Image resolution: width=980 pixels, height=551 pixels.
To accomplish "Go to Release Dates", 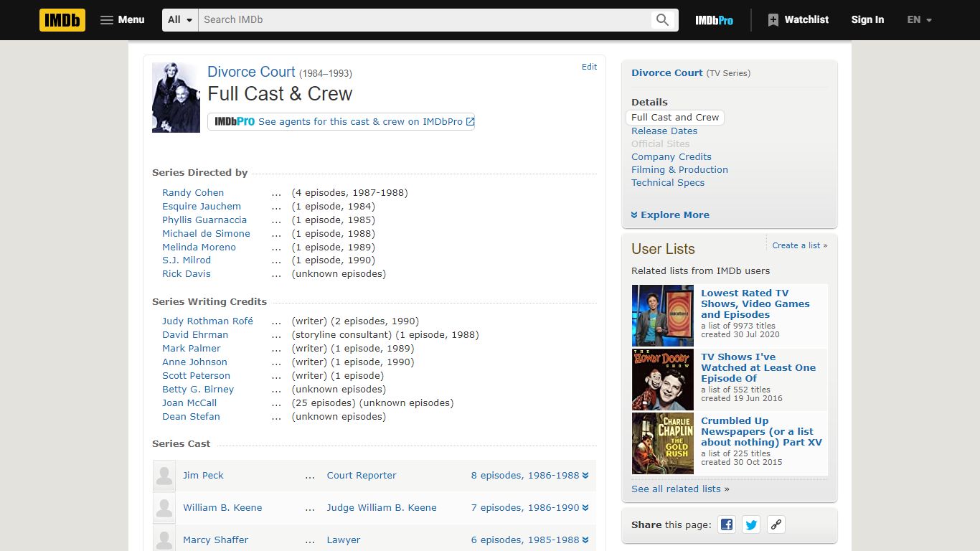I will 664,131.
